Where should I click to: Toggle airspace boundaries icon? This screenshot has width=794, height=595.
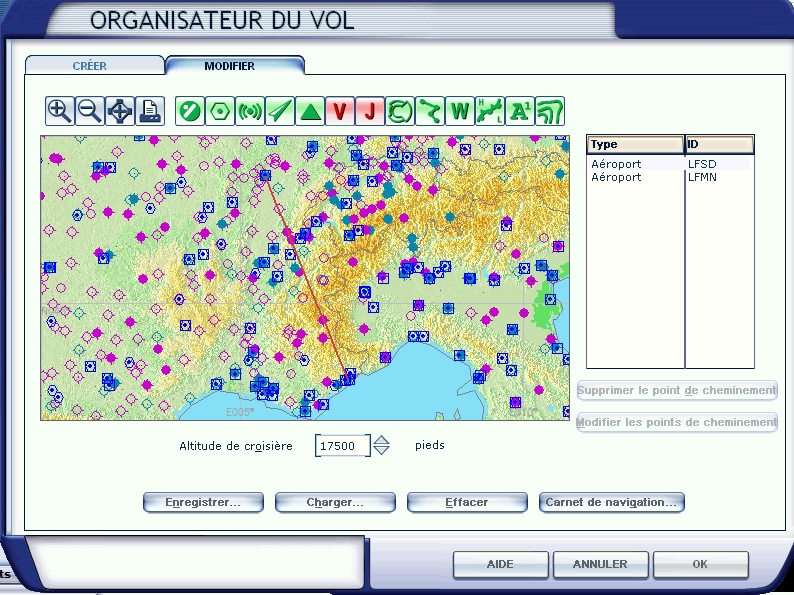pos(400,111)
